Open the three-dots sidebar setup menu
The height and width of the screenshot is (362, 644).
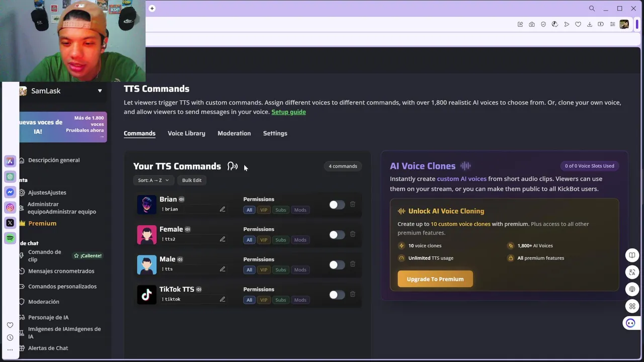point(10,349)
